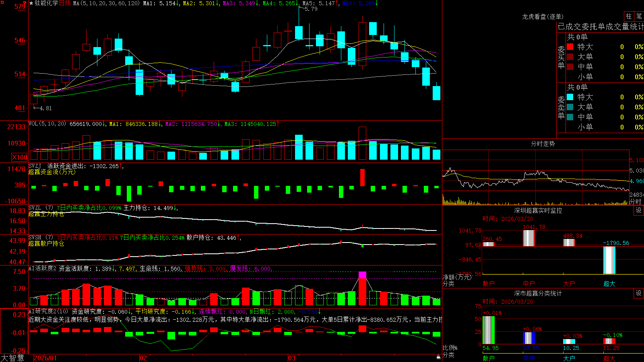Click the ×100 volume multiplier box

pyautogui.click(x=20, y=157)
